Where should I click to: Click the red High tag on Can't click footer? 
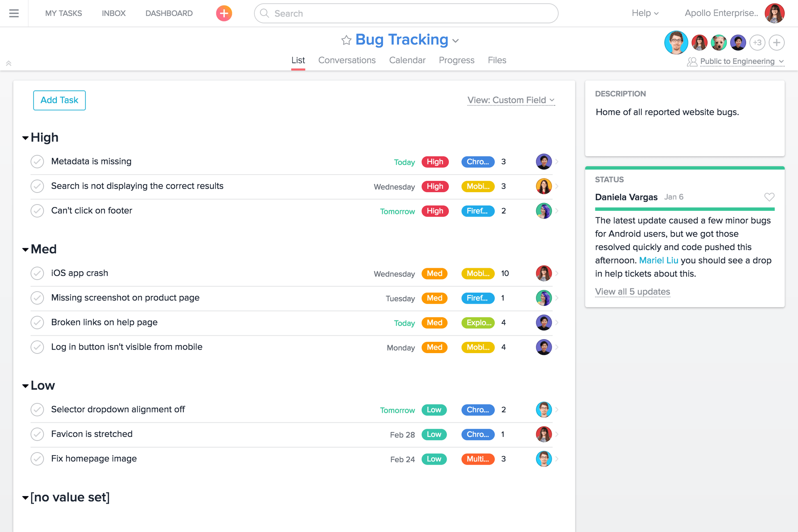tap(435, 211)
